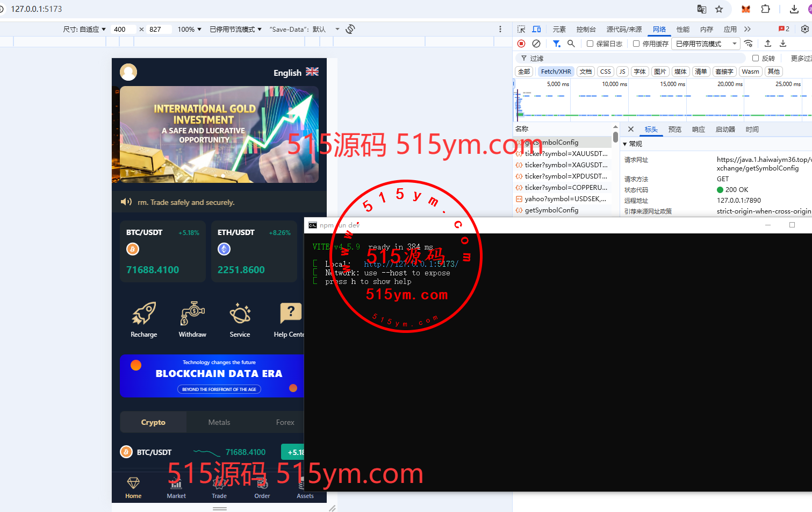Toggle the 反转 filter checkbox
812x512 pixels.
756,58
